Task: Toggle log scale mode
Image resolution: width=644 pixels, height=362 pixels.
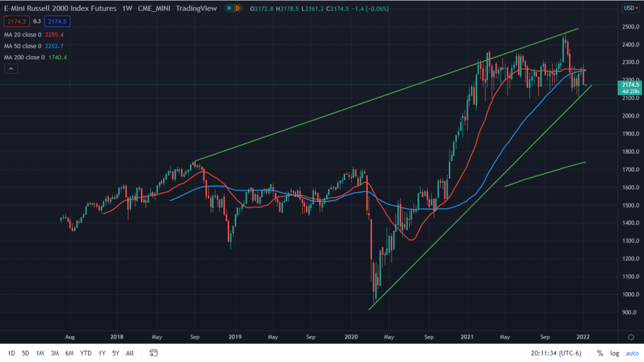Action: pos(614,353)
